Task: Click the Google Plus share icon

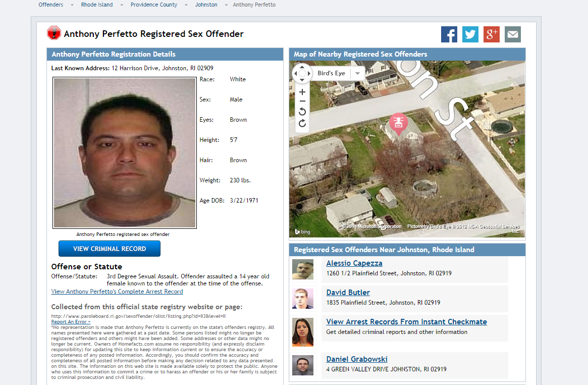Action: click(491, 34)
